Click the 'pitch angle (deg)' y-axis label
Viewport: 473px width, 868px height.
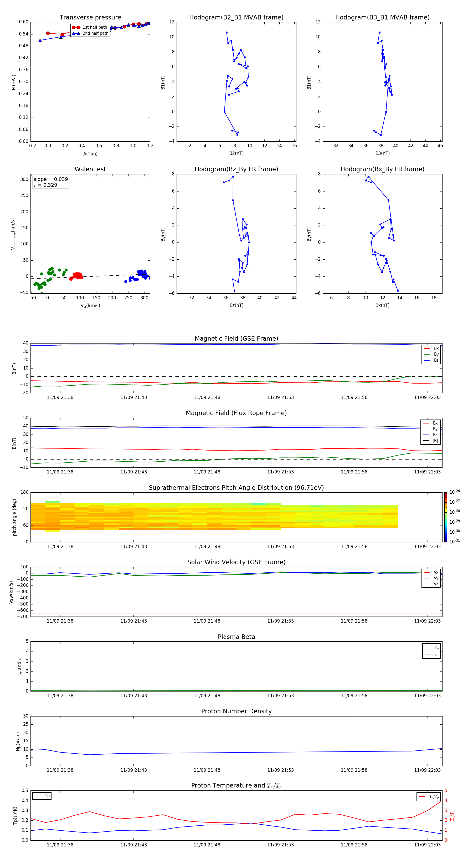pos(14,517)
